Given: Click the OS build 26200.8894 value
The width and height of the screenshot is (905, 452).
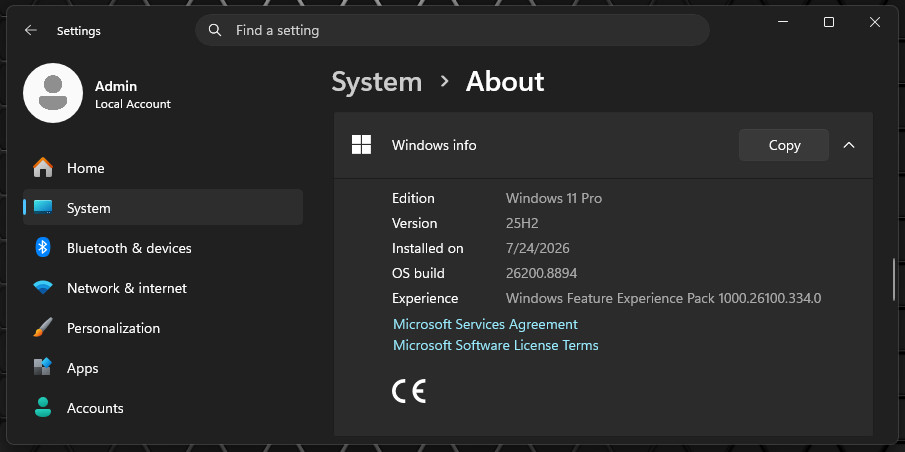Looking at the screenshot, I should [541, 273].
